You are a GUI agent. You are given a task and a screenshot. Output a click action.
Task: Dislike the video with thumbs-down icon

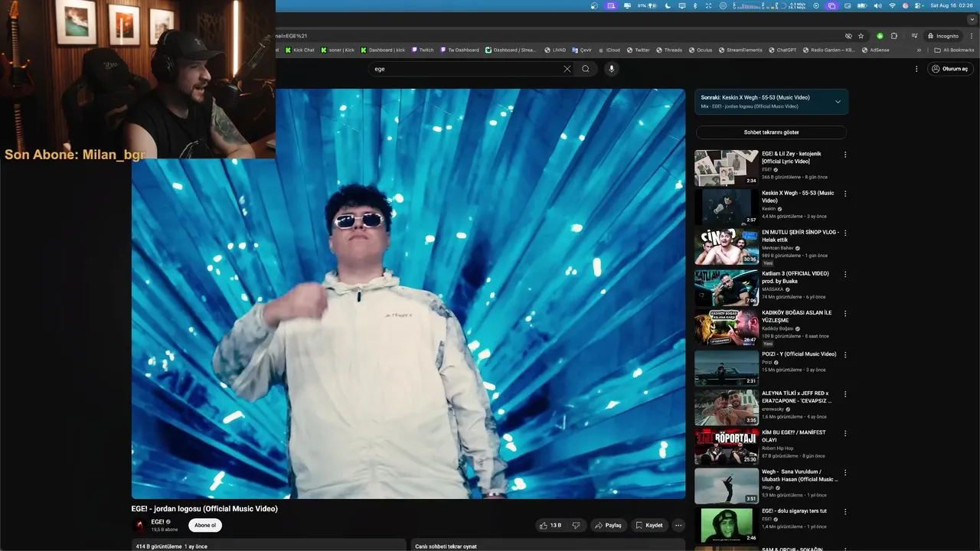tap(577, 525)
